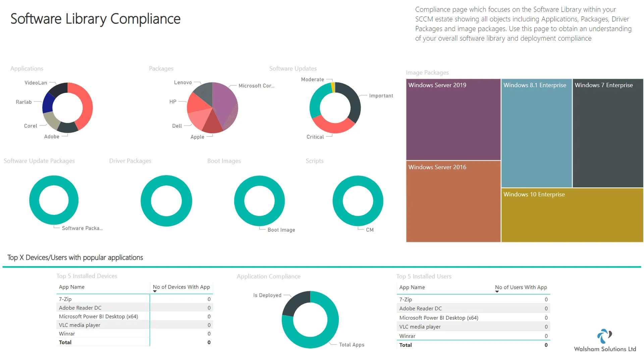Sort by No of Users With App arrow
The width and height of the screenshot is (644, 359).
click(497, 291)
